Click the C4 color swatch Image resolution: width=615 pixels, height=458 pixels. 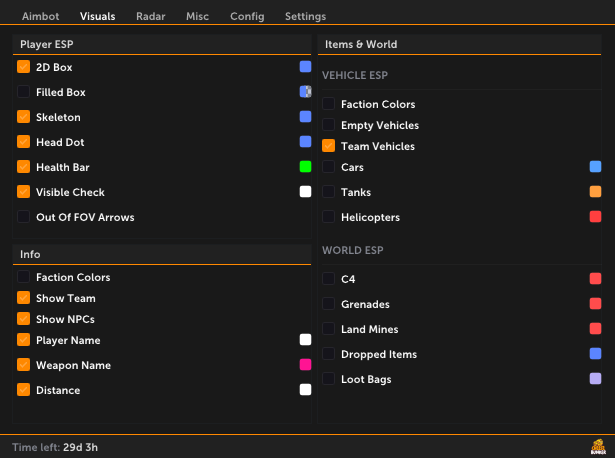point(595,279)
